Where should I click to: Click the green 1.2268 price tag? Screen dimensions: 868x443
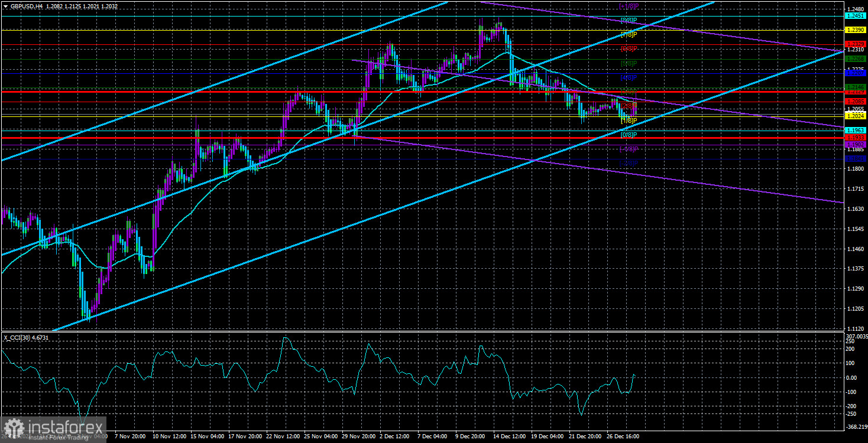click(x=856, y=58)
